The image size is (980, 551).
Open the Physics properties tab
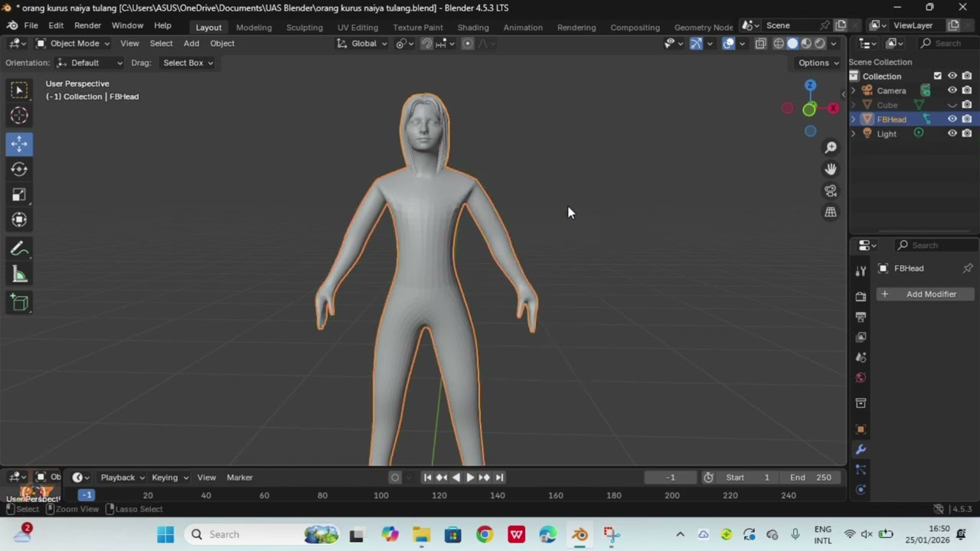861,489
